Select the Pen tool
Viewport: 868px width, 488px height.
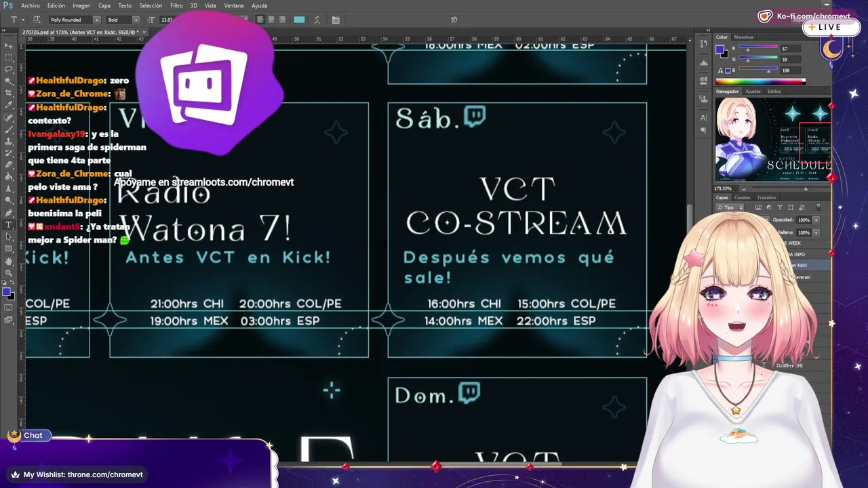tap(9, 213)
